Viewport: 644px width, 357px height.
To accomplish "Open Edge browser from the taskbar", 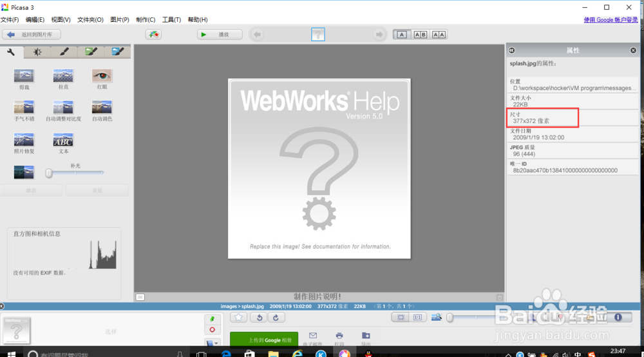I will pyautogui.click(x=226, y=353).
